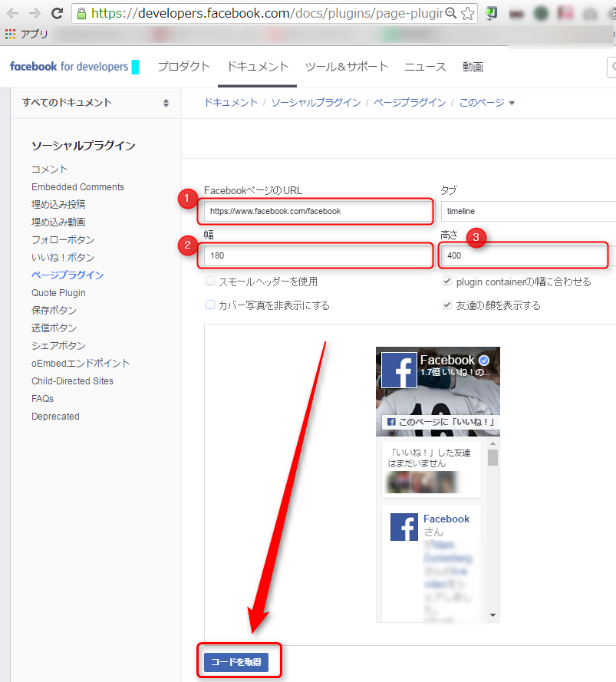616x682 pixels.
Task: Open oEmbedエンドポイント in the sidebar
Action: click(81, 363)
